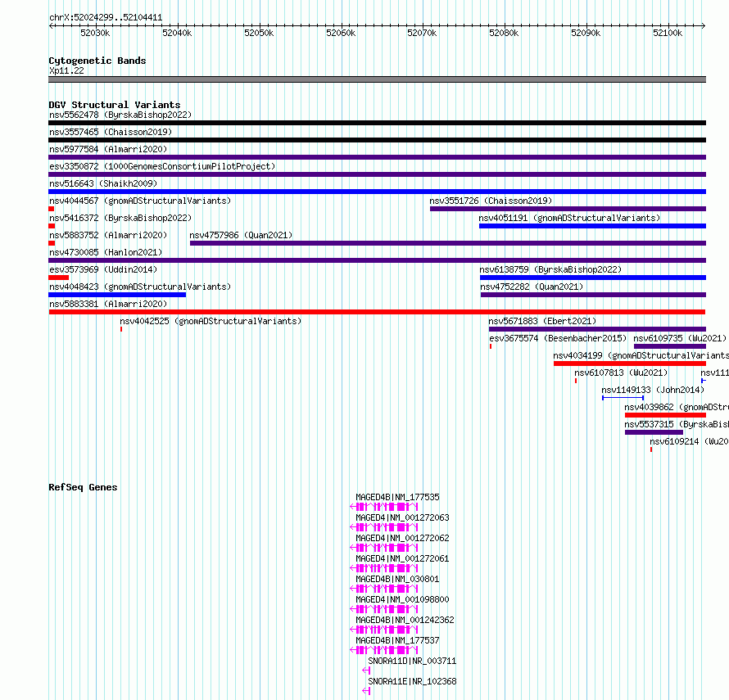Click the purple bar under nsv5537315
Screen dimensions: 729x700
tap(654, 432)
